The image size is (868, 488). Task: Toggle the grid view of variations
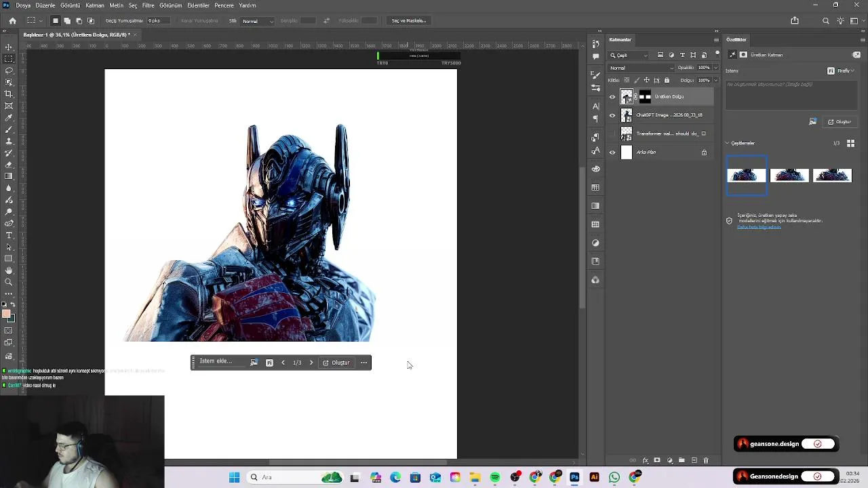coord(851,143)
